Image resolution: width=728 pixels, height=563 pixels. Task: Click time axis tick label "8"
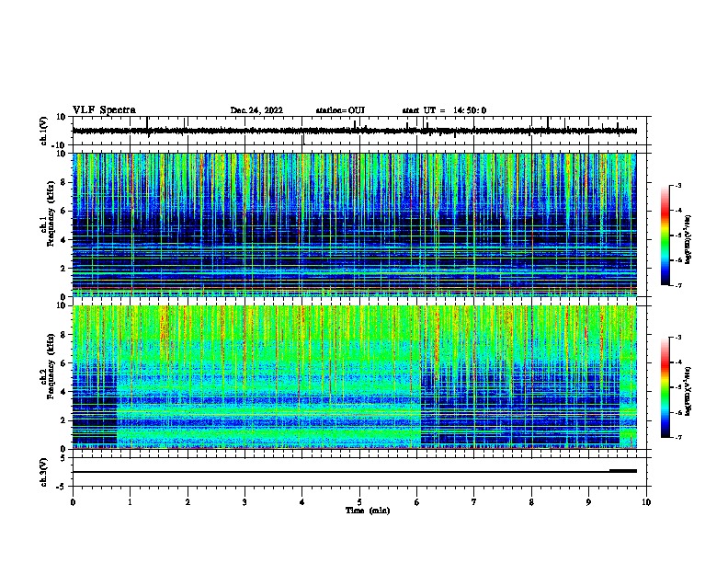(531, 502)
